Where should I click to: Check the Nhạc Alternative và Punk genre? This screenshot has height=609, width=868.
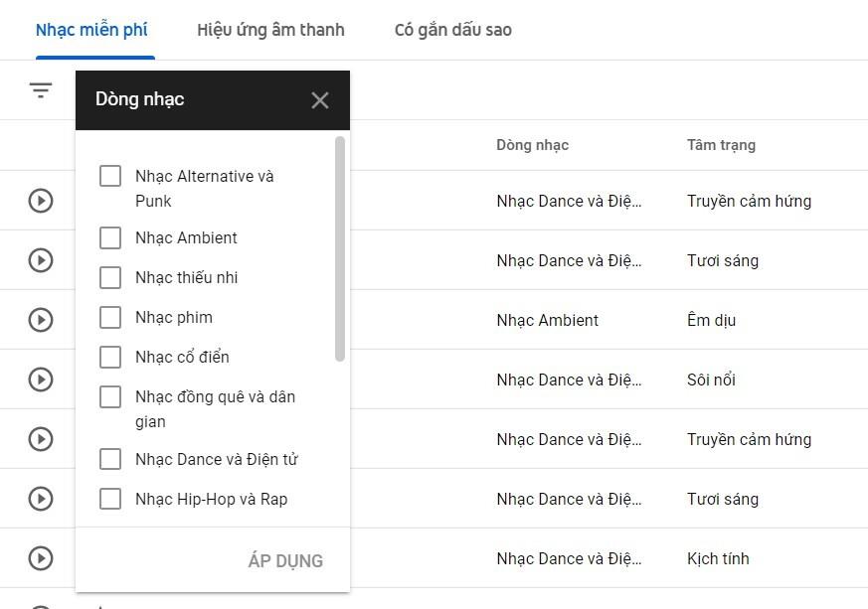(x=110, y=176)
